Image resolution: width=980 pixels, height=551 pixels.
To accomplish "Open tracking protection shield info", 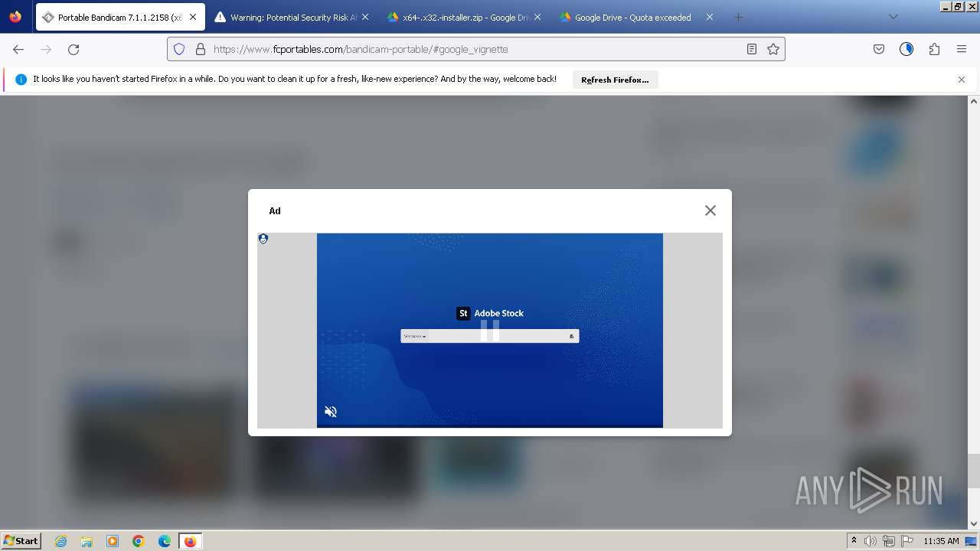I will tap(179, 49).
